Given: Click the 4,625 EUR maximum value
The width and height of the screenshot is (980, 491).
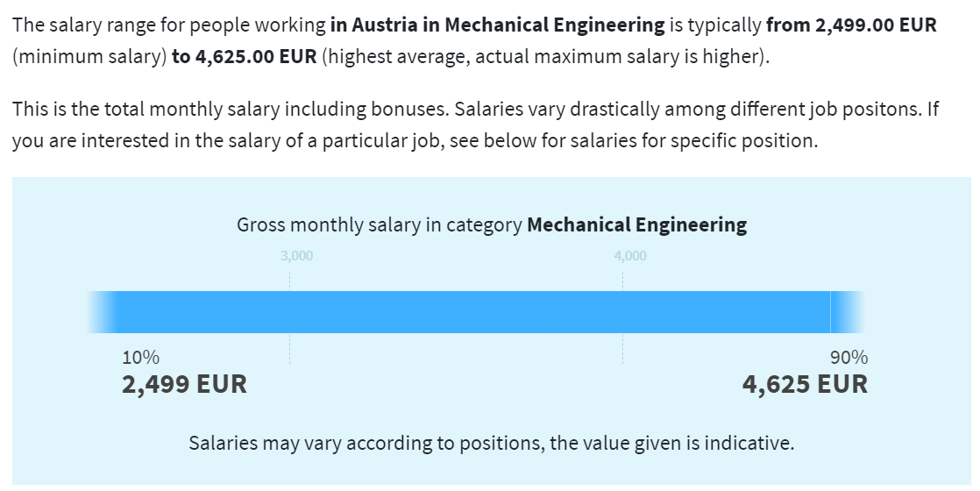Looking at the screenshot, I should [x=805, y=384].
